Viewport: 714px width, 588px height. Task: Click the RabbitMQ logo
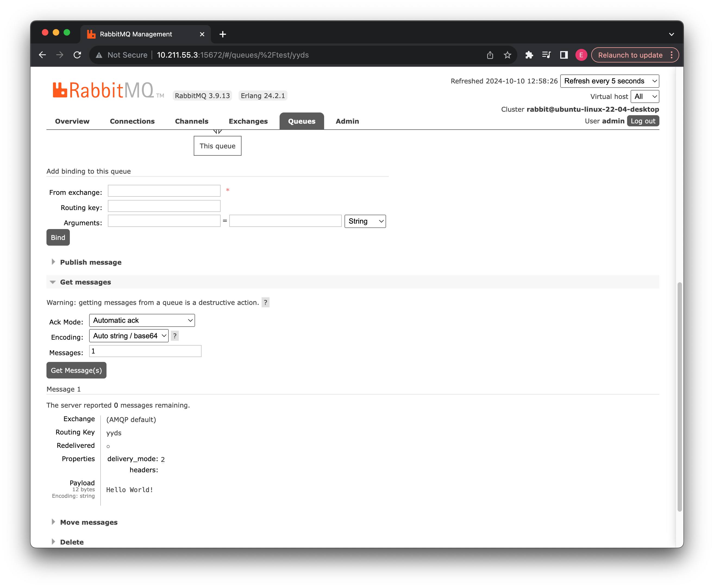(x=103, y=91)
